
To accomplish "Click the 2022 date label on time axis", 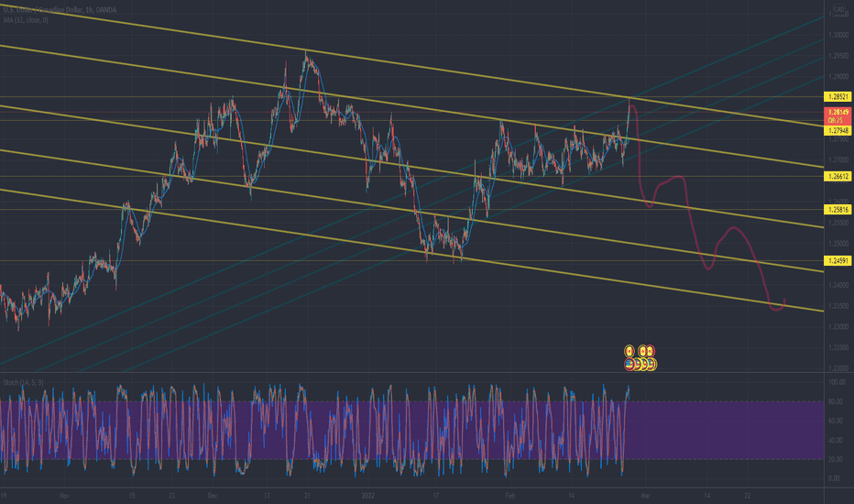I will click(x=368, y=496).
